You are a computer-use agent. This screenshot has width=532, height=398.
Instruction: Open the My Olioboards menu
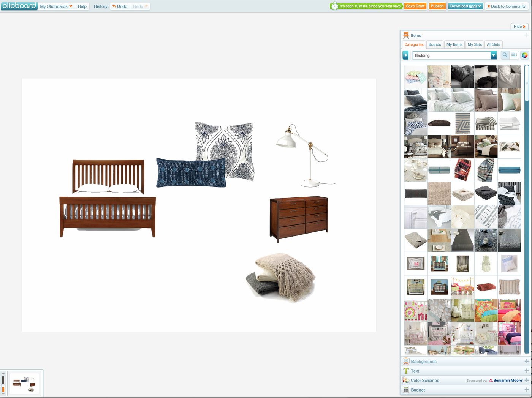[x=56, y=6]
